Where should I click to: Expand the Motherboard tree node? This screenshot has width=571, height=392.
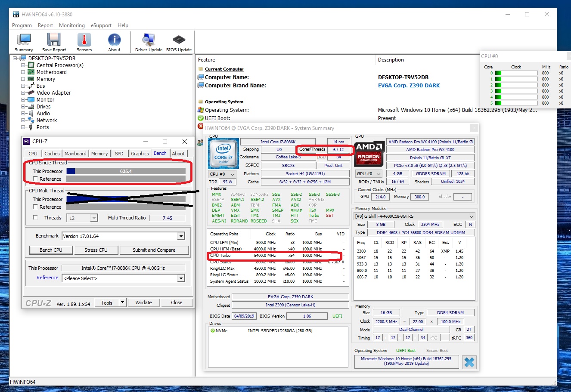[23, 72]
